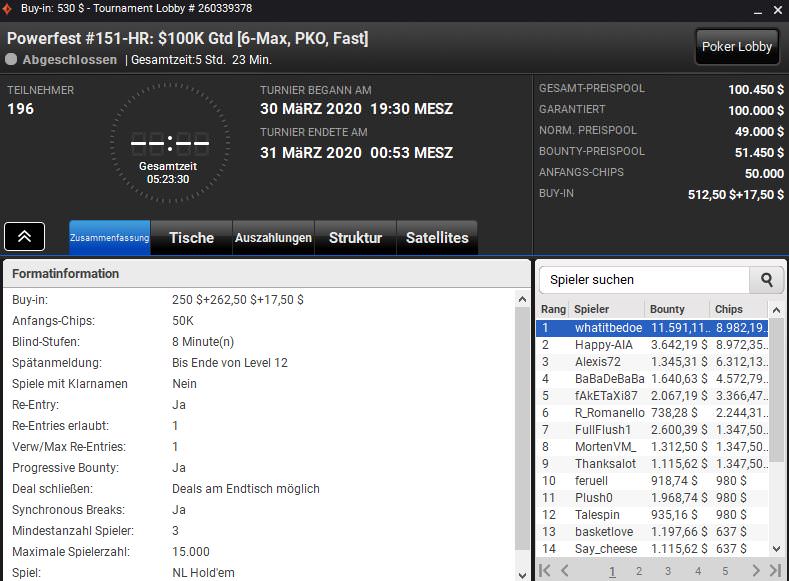Open the Tische tab
Image resolution: width=789 pixels, height=581 pixels.
[191, 238]
